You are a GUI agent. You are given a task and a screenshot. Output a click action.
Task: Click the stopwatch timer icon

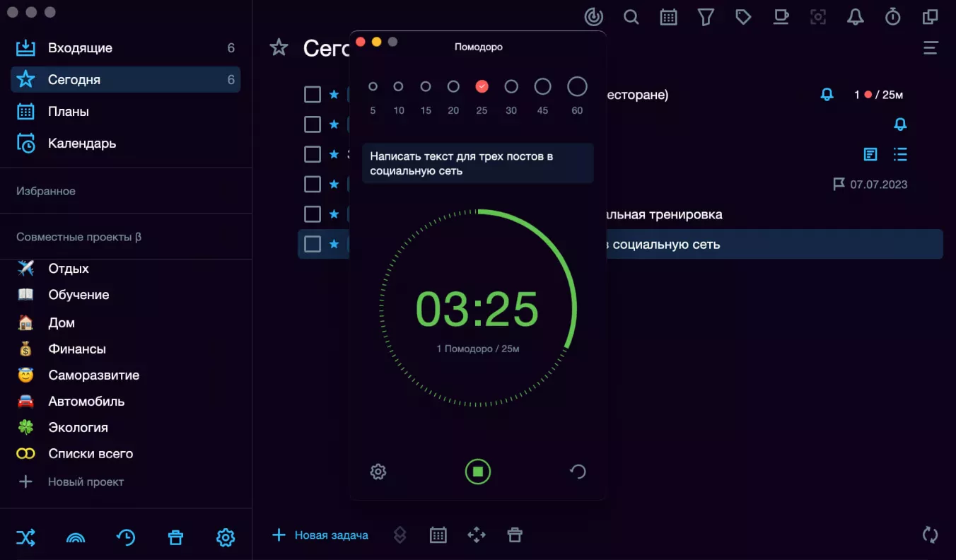[x=893, y=16]
